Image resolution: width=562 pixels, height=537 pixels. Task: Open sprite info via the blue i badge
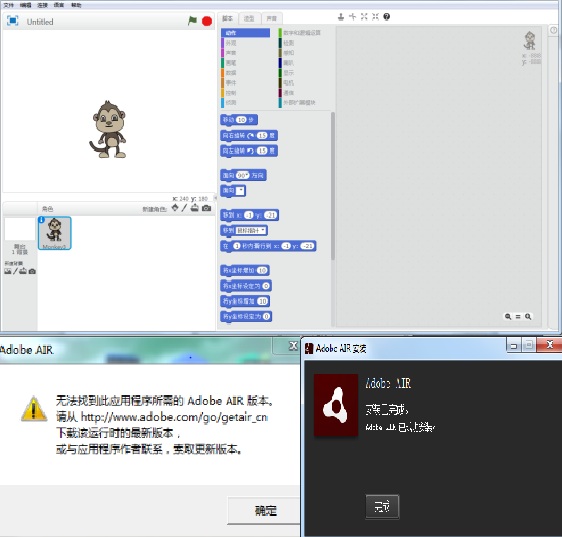42,220
